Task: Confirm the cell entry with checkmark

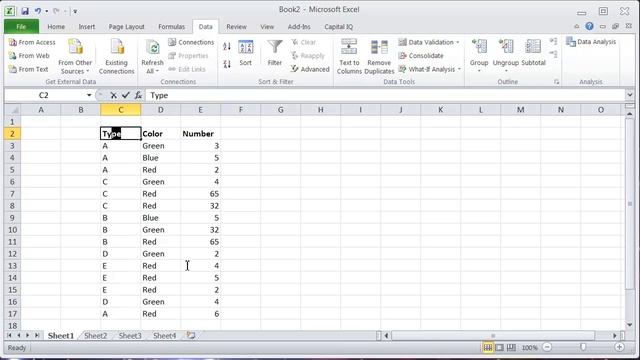Action: pyautogui.click(x=126, y=96)
